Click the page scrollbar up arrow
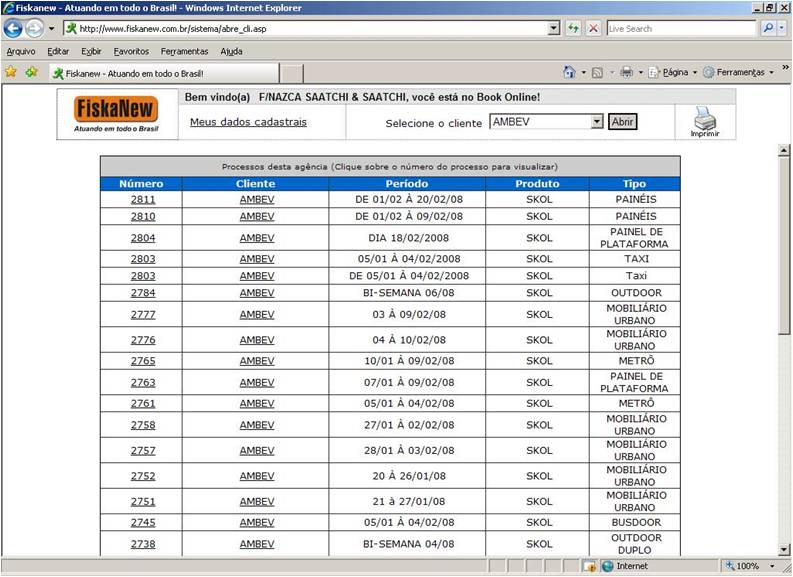This screenshot has width=793, height=577. (x=783, y=150)
